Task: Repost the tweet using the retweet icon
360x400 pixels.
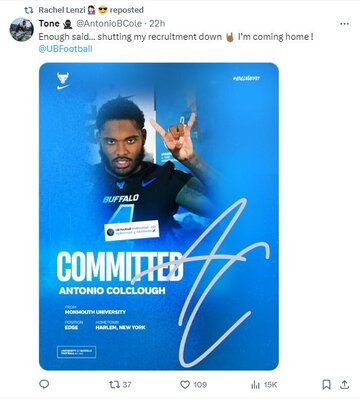Action: click(x=114, y=385)
